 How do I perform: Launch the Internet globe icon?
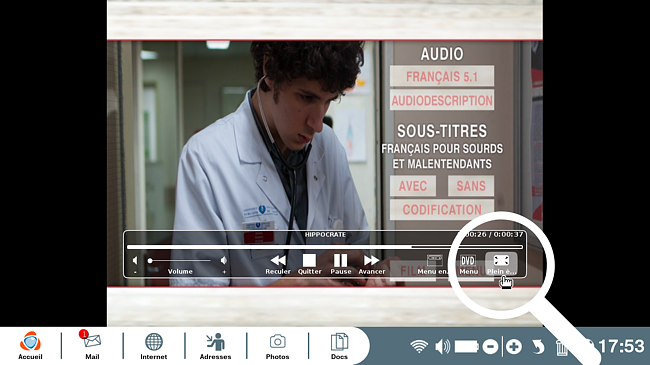coord(154,346)
